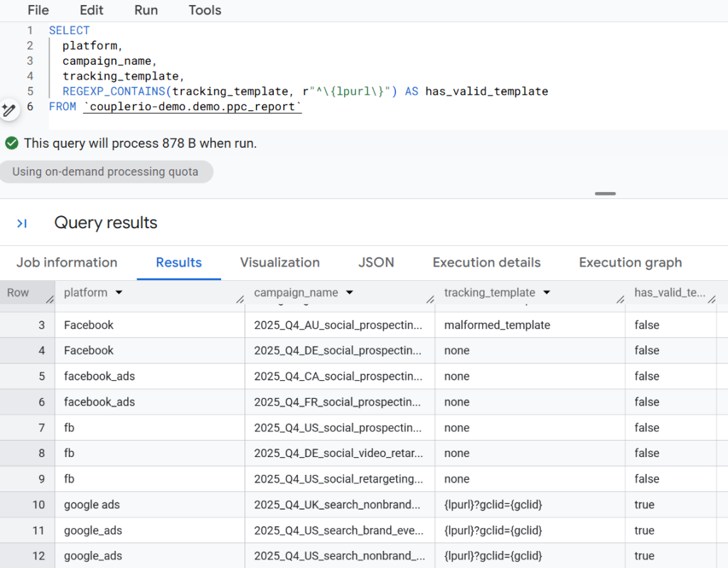Click the SELECT keyword on line 1
The width and height of the screenshot is (728, 568).
[x=69, y=31]
